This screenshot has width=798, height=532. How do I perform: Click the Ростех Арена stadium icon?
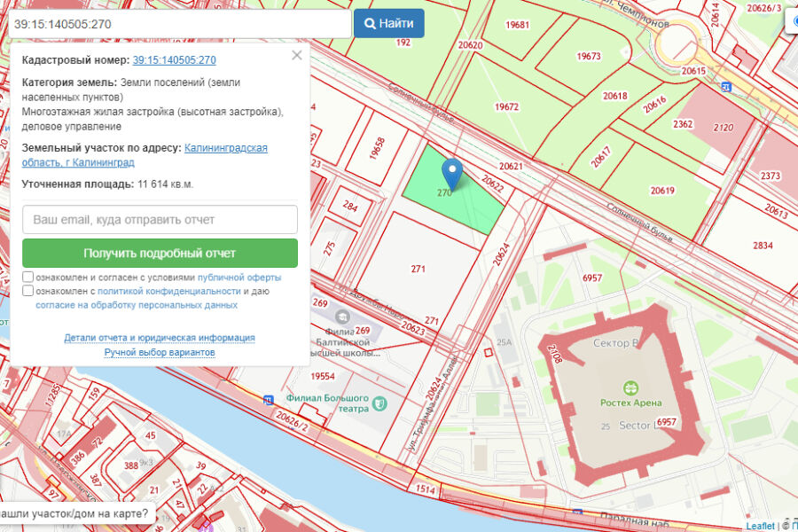tap(630, 387)
